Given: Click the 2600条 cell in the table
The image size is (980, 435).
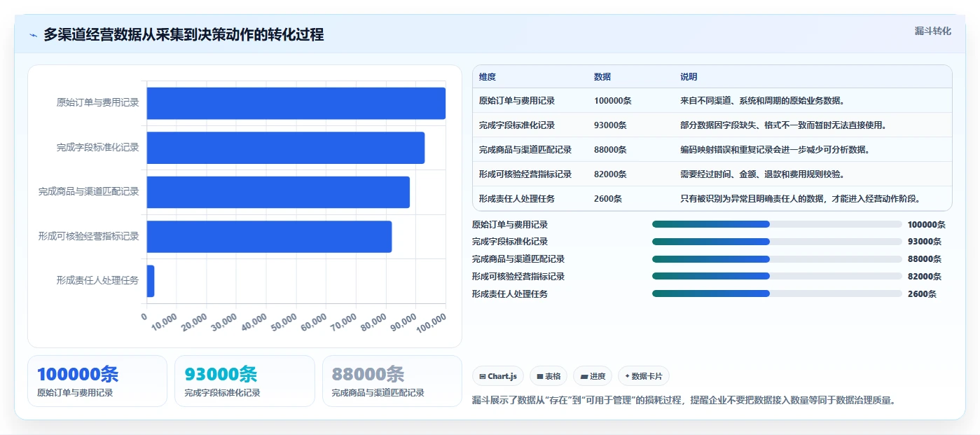Looking at the screenshot, I should click(x=608, y=199).
